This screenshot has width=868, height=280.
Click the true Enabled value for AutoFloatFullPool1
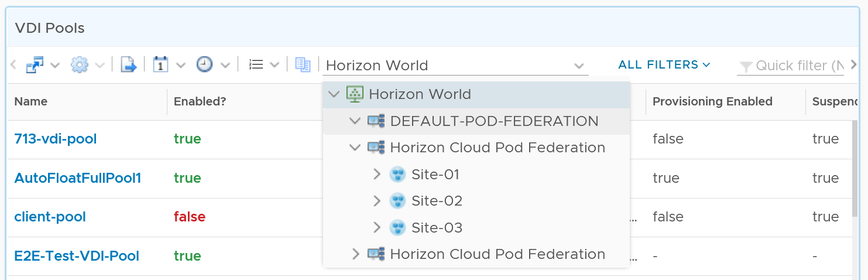[x=187, y=178]
